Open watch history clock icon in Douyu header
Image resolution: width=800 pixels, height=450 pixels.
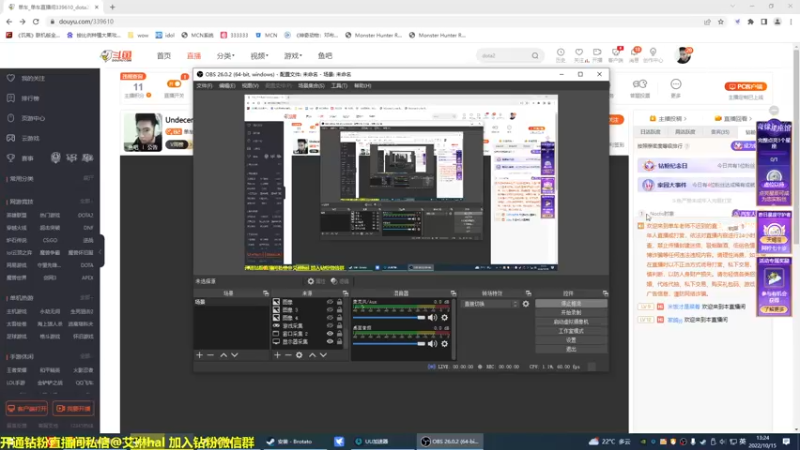tap(561, 53)
